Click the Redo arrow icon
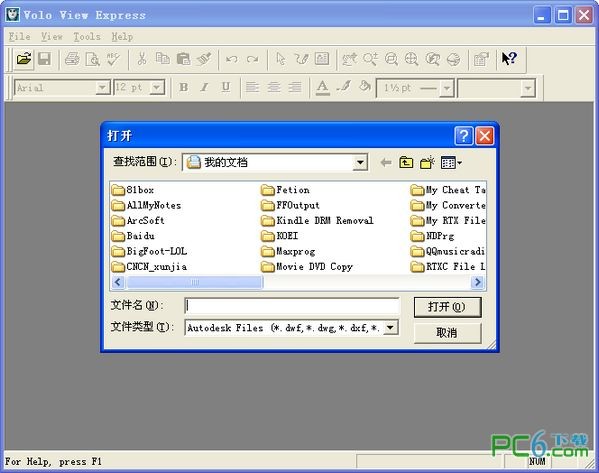Image resolution: width=599 pixels, height=473 pixels. [x=252, y=59]
